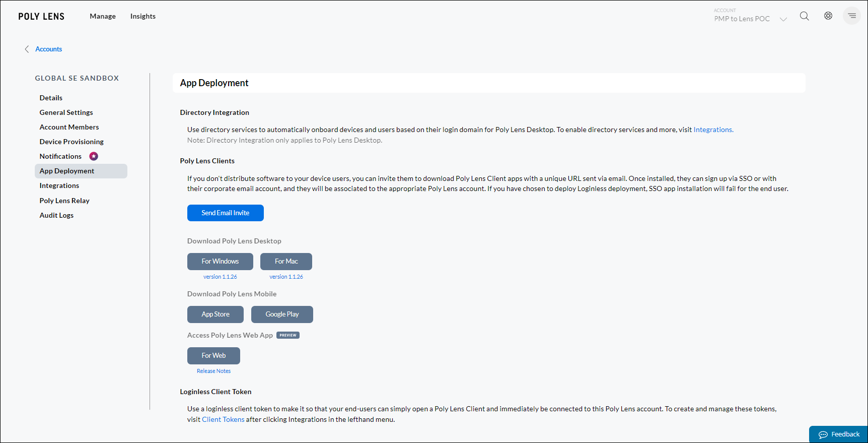Open the Windows version 1.1.26 link
The image size is (868, 443).
click(220, 277)
